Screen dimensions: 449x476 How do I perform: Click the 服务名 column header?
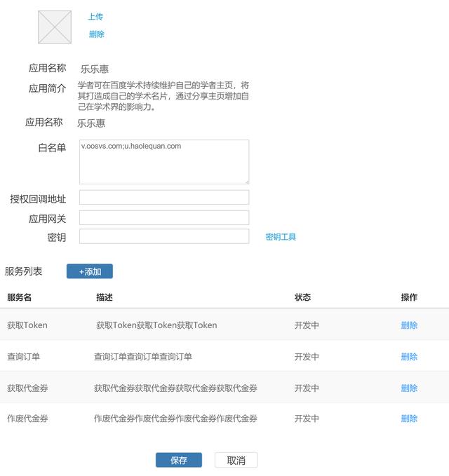20,297
